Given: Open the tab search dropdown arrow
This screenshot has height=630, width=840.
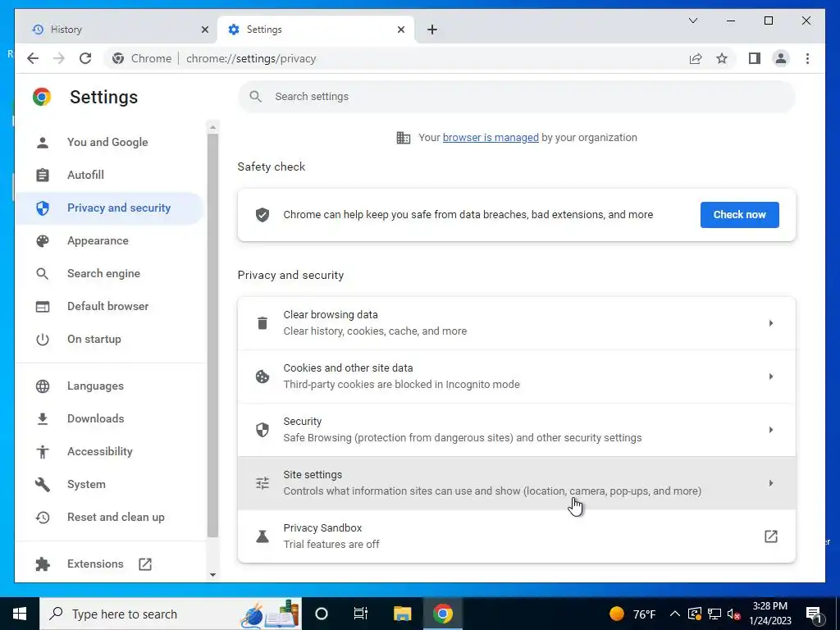Looking at the screenshot, I should [692, 21].
